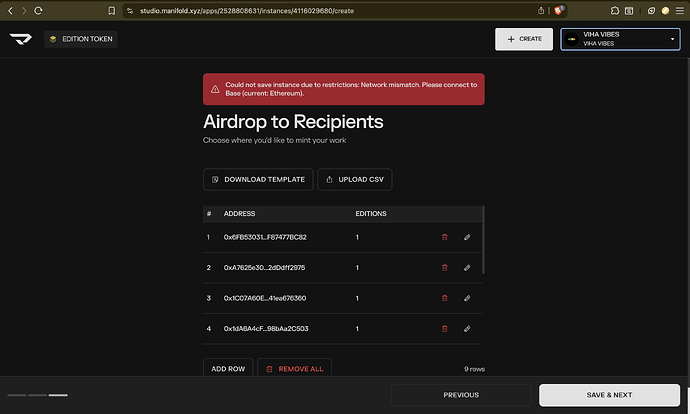The width and height of the screenshot is (690, 414).
Task: Click the Edition Token badge
Action: click(x=81, y=39)
